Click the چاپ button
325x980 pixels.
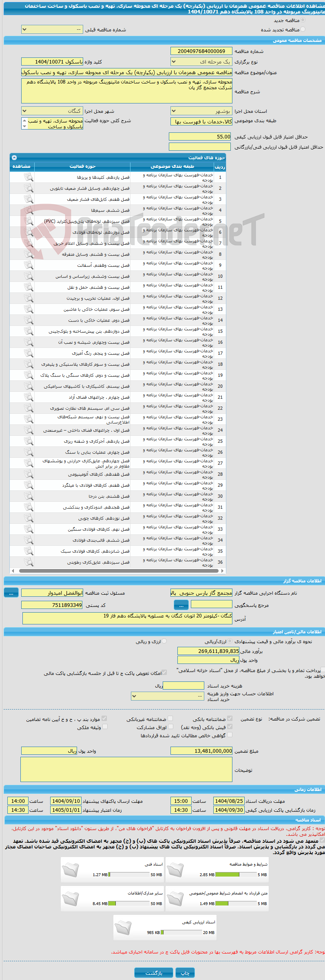(x=185, y=973)
